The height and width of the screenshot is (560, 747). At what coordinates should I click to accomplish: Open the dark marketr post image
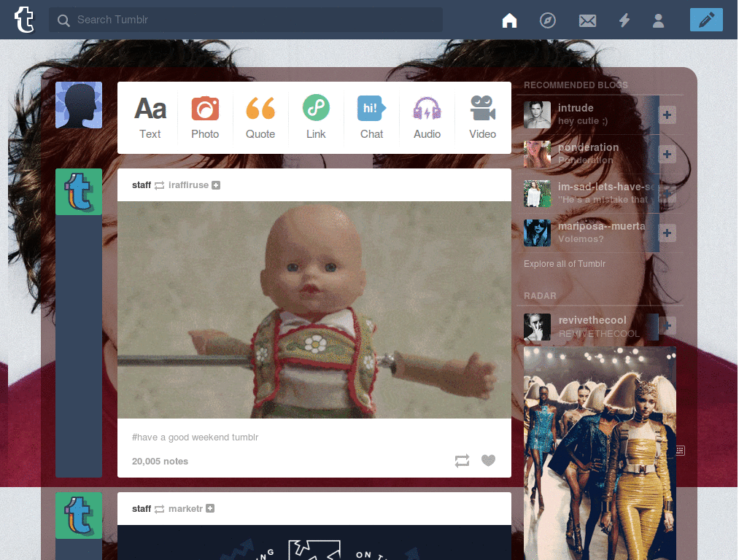tap(314, 542)
